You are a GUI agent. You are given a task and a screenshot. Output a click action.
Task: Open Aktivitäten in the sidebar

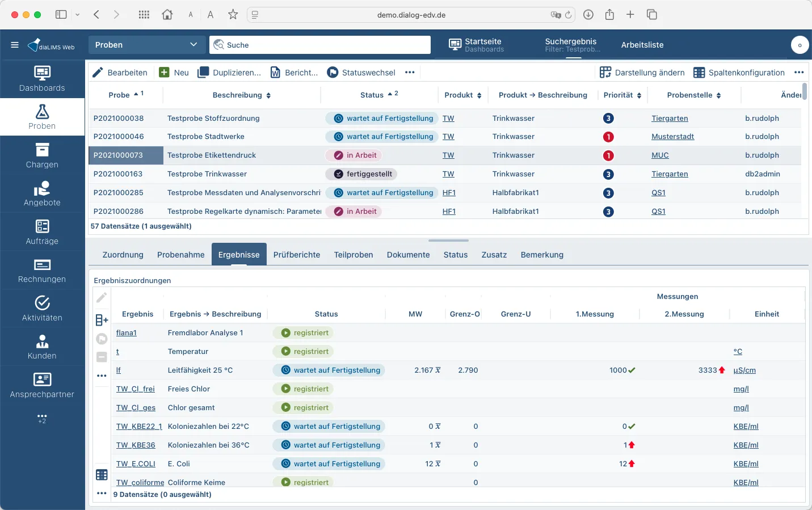click(42, 309)
